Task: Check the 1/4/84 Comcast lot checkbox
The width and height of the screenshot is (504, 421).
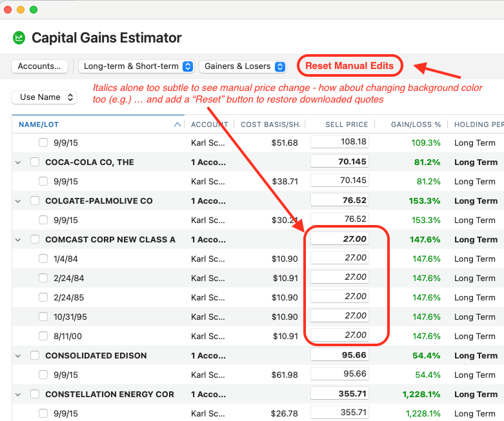Action: pyautogui.click(x=43, y=259)
